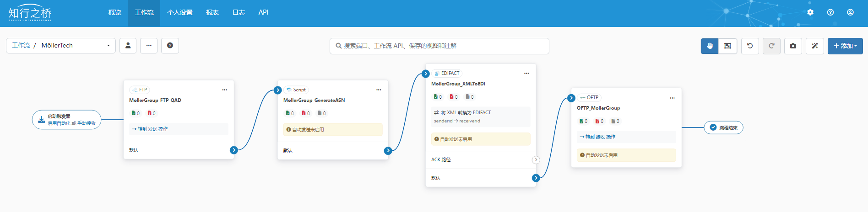The image size is (868, 212).
Task: Open MollerGroup_FTP_QAD connector options menu
Action: (224, 90)
